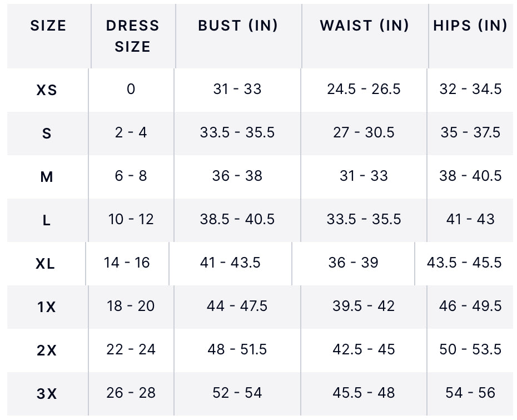This screenshot has height=420, width=517.
Task: Click the hips value 50 - 53.5
Action: tap(470, 349)
